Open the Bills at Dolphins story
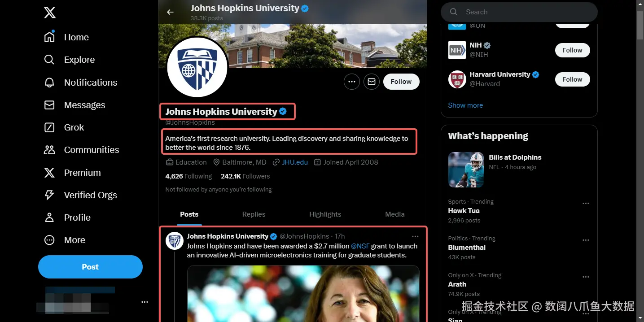Viewport: 644px width, 322px height. [515, 157]
